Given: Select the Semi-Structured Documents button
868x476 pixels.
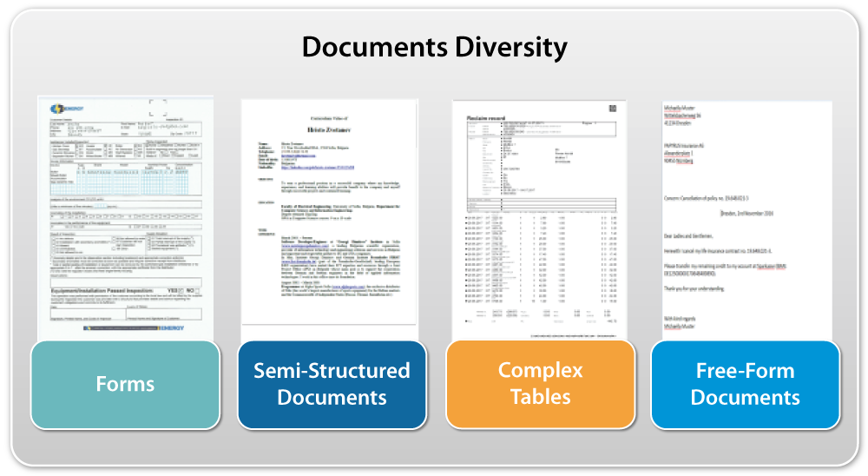Looking at the screenshot, I should click(332, 385).
